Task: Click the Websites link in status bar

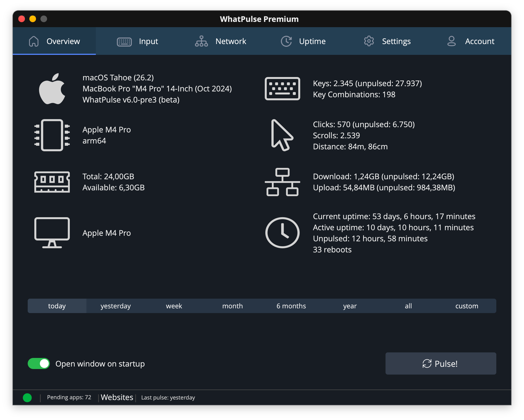Action: 117,397
